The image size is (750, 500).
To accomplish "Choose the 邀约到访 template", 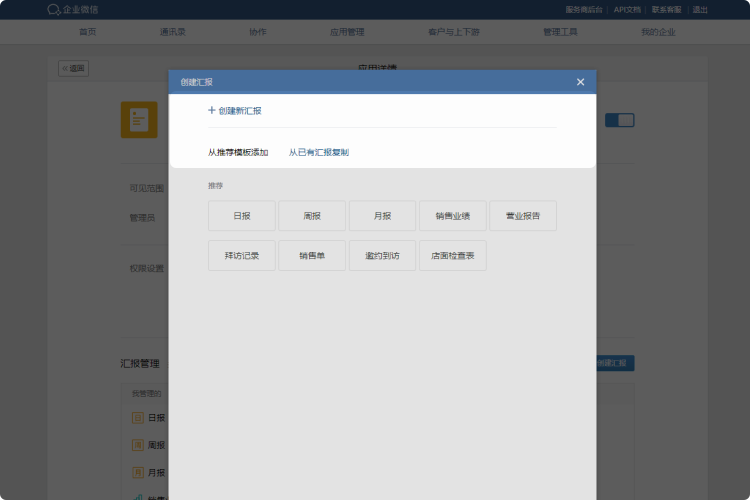I will [382, 256].
